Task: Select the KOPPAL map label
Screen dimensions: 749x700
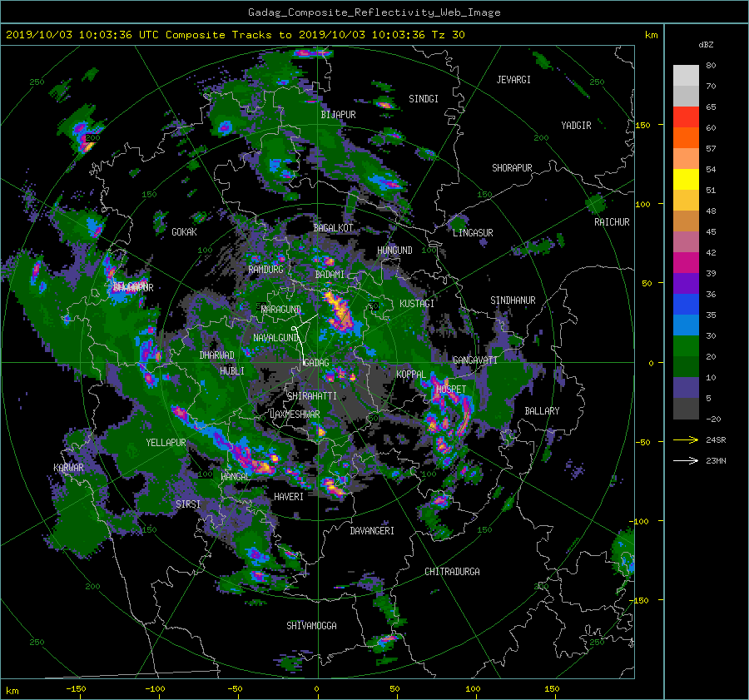Action: 411,374
